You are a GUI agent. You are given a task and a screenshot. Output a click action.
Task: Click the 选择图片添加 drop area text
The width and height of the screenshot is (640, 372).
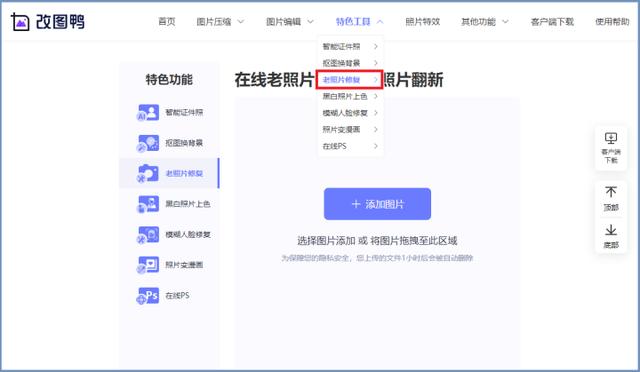377,241
